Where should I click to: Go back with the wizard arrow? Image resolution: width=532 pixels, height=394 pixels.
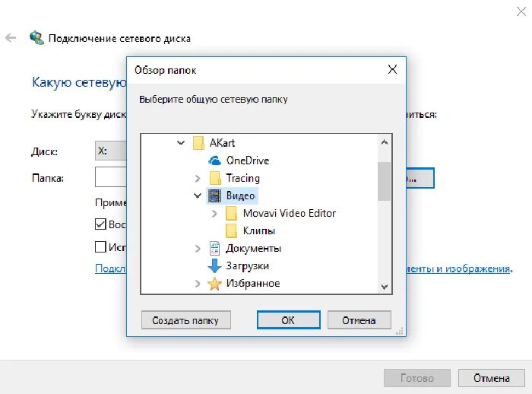point(11,38)
